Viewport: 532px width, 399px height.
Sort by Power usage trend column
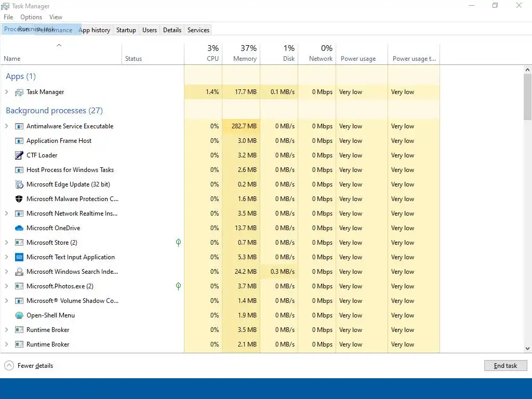[x=414, y=54]
